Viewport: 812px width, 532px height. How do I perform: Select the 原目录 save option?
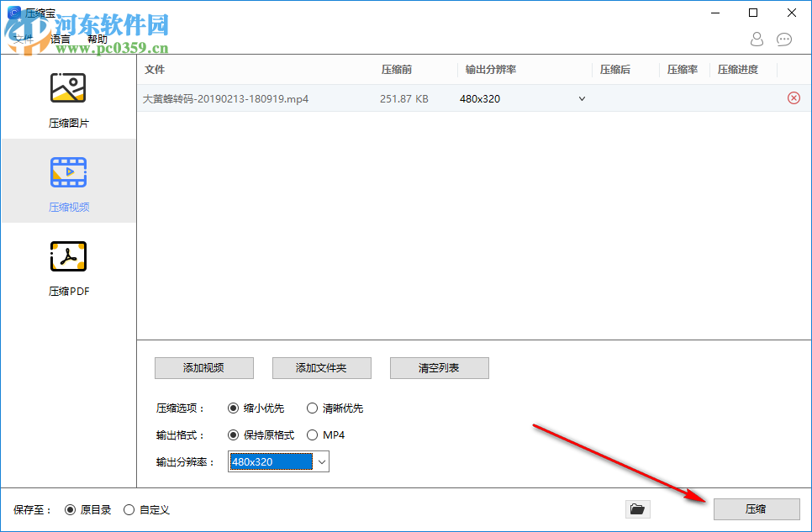(x=68, y=509)
